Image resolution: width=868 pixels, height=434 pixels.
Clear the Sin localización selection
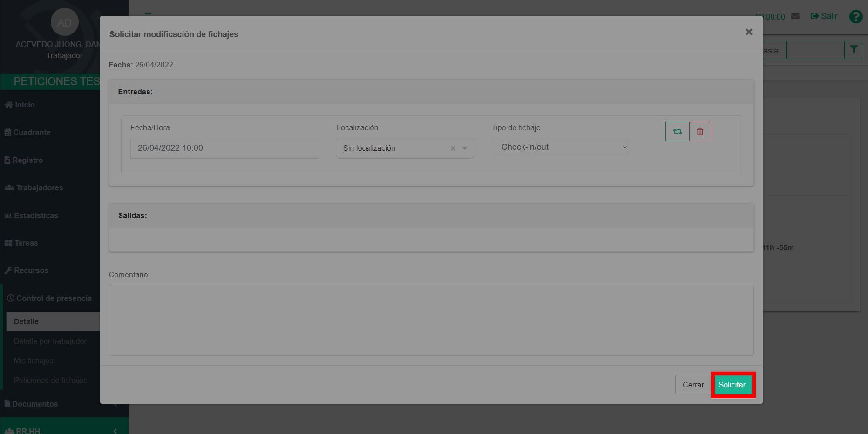click(x=453, y=148)
